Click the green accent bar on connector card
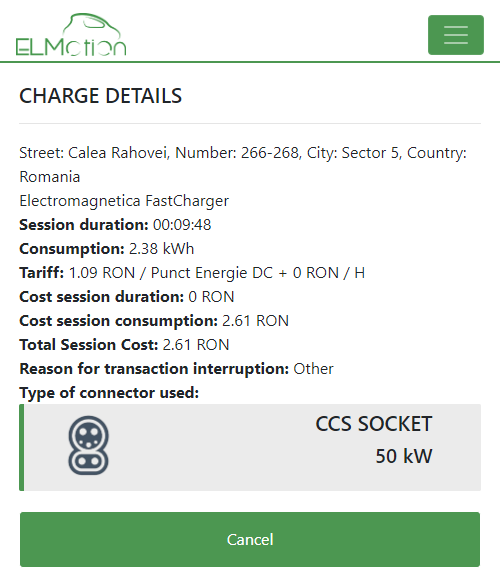Screen dimensions: 500x581 click(x=21, y=447)
